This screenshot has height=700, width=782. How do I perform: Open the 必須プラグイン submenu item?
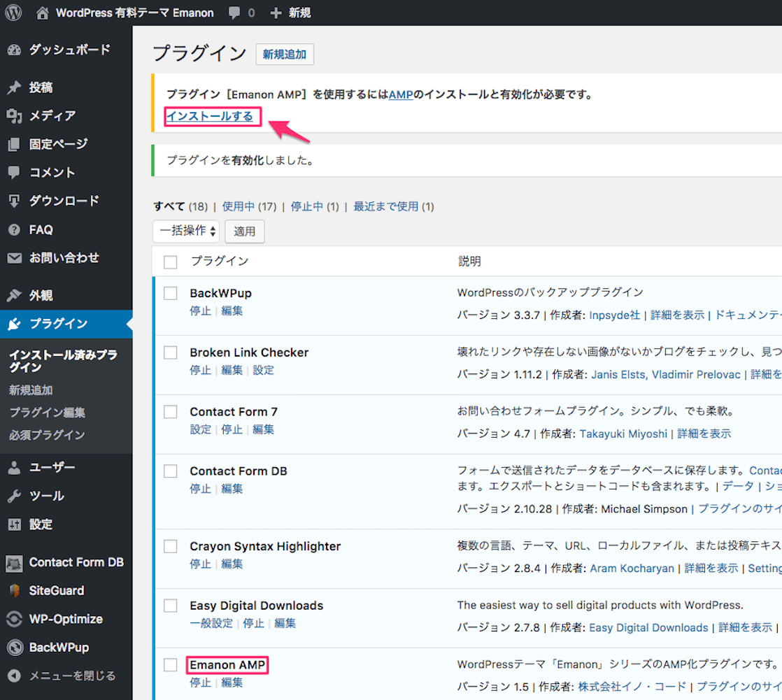[x=47, y=435]
